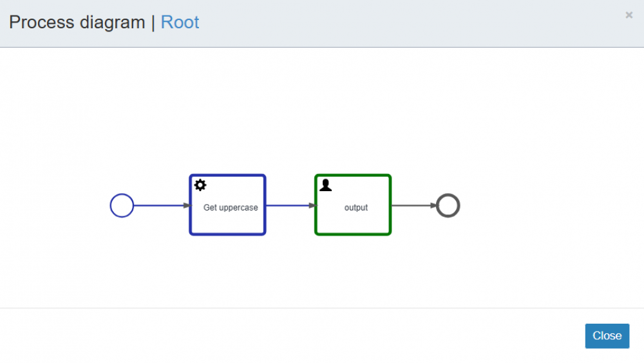This screenshot has height=363, width=644.
Task: Click the arrowhead entering Get uppercase task
Action: 187,206
